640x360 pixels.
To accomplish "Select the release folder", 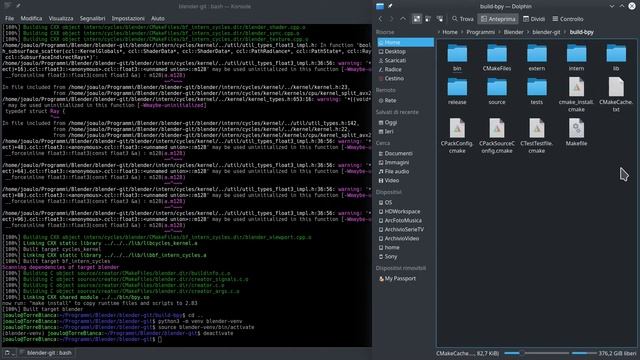I will [457, 91].
